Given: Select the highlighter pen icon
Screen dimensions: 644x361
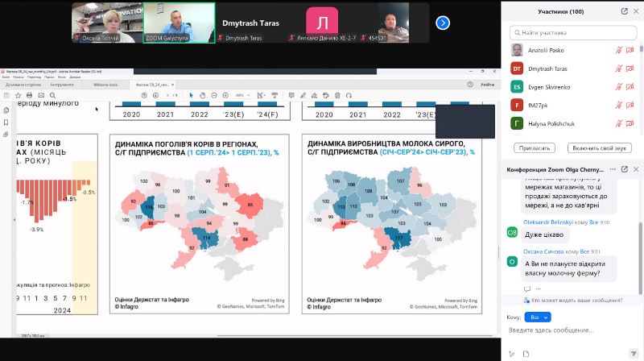Looking at the screenshot, I should [303, 95].
